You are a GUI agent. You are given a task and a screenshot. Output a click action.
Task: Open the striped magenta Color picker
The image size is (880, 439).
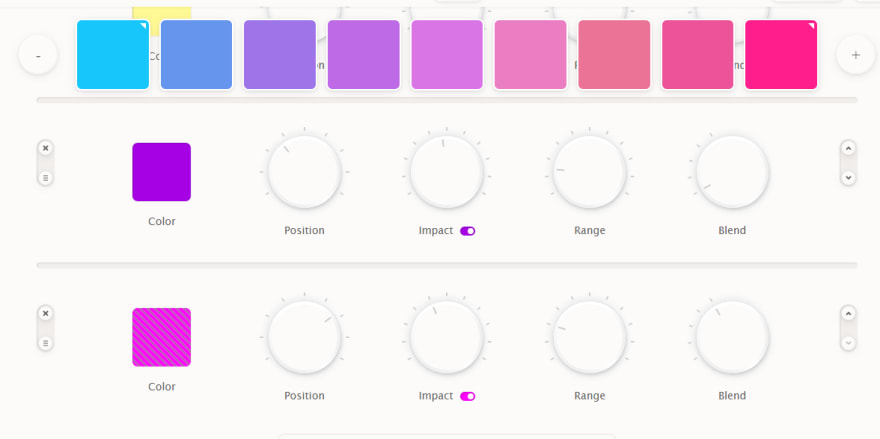[162, 337]
